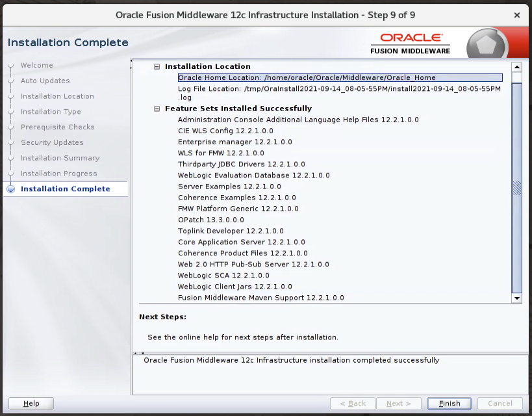532x416 pixels.
Task: Open the Help dialog
Action: click(x=31, y=404)
